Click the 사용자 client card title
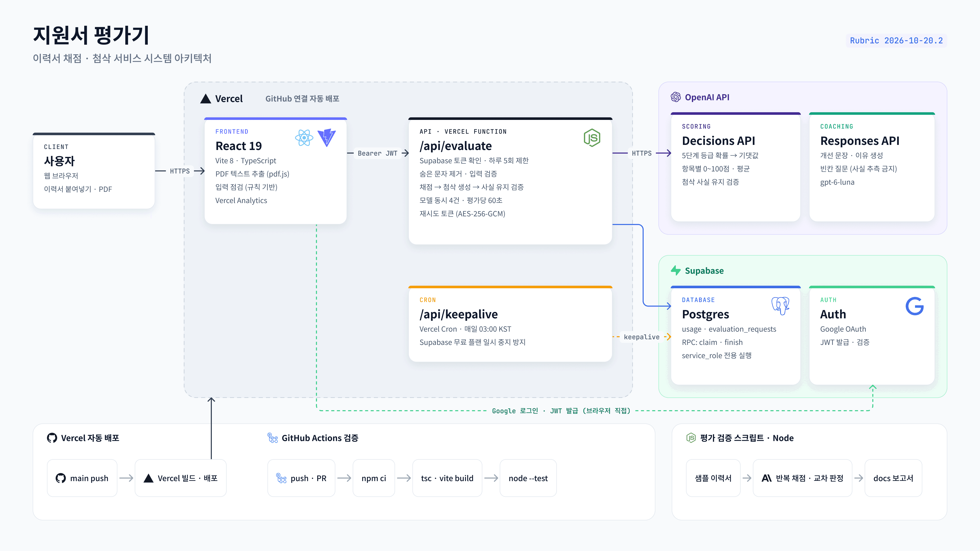Viewport: 980px width, 551px height. (59, 161)
